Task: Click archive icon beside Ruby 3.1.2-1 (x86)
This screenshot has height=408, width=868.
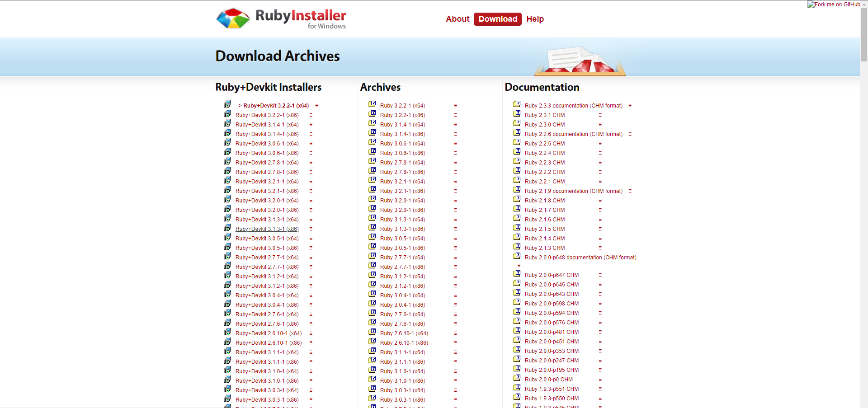Action: pyautogui.click(x=372, y=284)
